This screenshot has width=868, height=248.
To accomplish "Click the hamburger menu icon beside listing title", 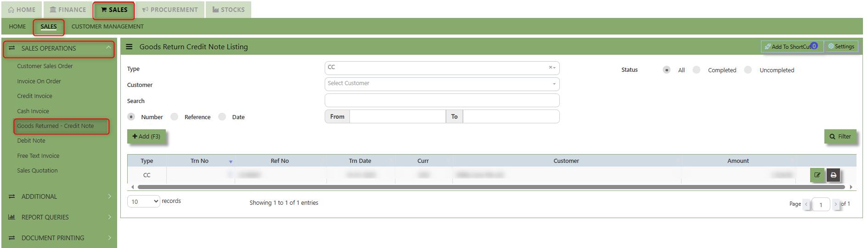I will [x=130, y=47].
